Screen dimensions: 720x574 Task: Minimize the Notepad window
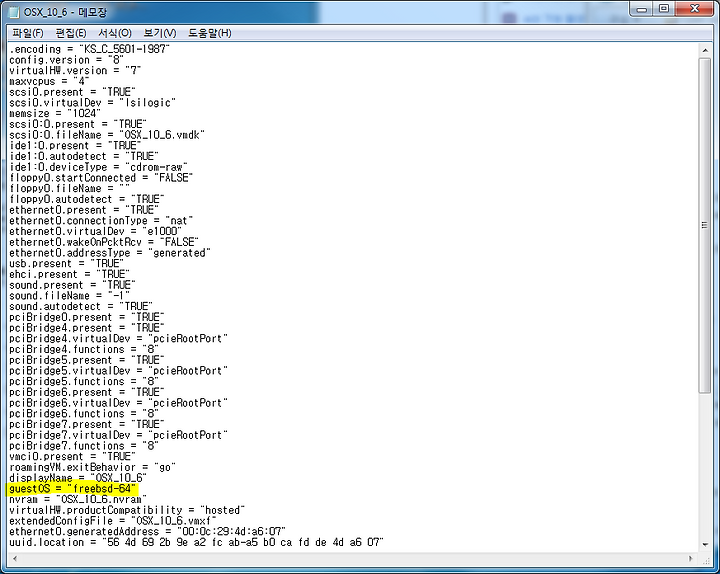point(642,9)
